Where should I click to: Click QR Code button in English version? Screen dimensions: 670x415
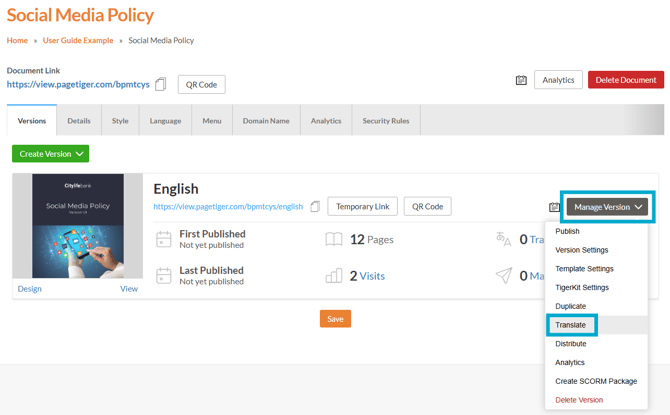tap(427, 206)
